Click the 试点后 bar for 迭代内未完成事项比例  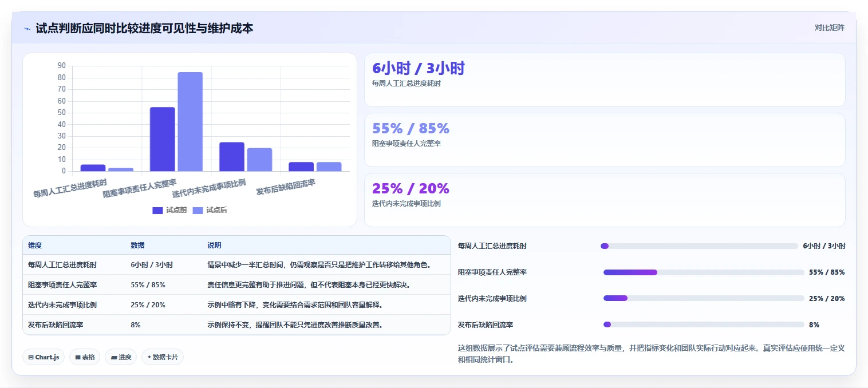click(x=259, y=160)
